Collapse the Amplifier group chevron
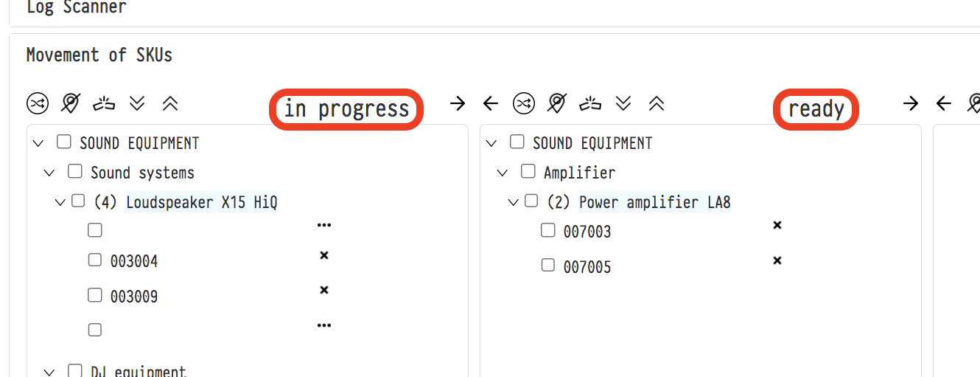The width and height of the screenshot is (980, 377). pos(503,173)
